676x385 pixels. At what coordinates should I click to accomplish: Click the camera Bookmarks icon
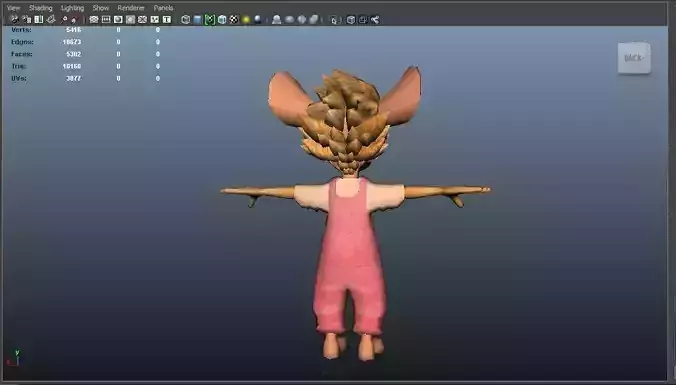(39, 19)
